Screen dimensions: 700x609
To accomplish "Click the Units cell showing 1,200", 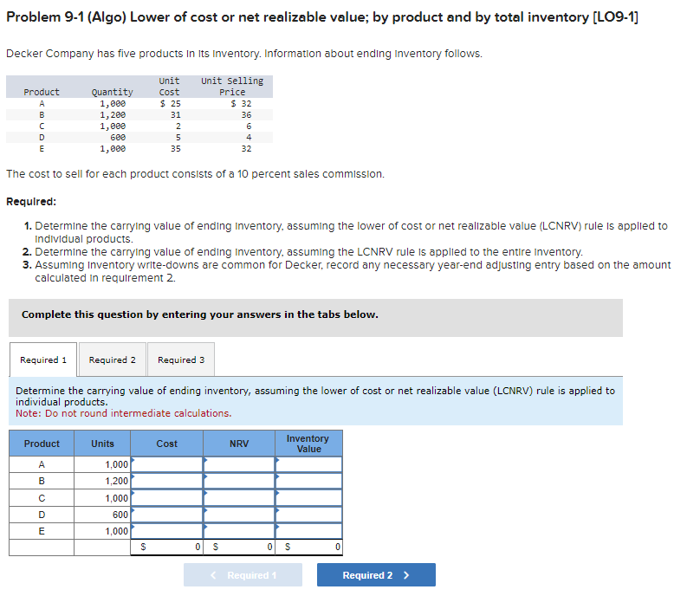I will (x=102, y=482).
